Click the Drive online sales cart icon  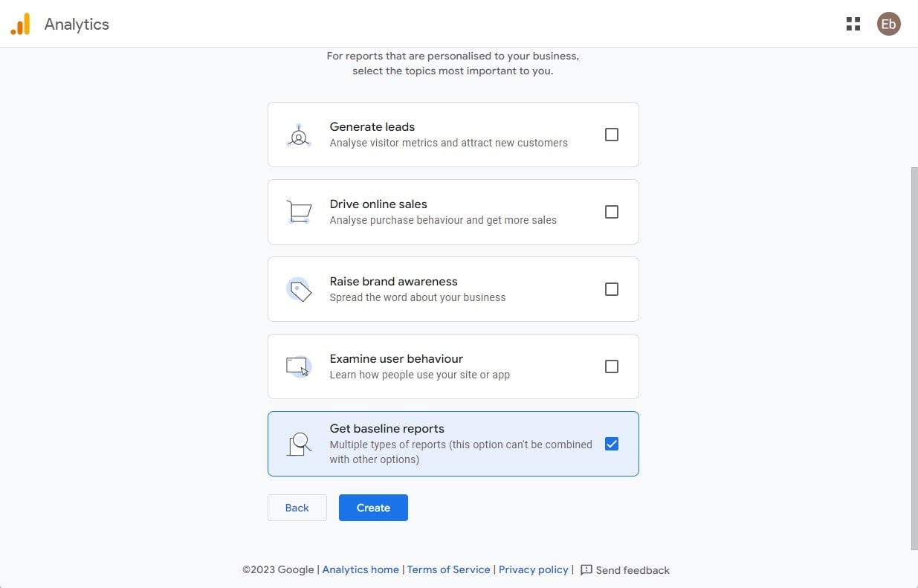(x=299, y=212)
